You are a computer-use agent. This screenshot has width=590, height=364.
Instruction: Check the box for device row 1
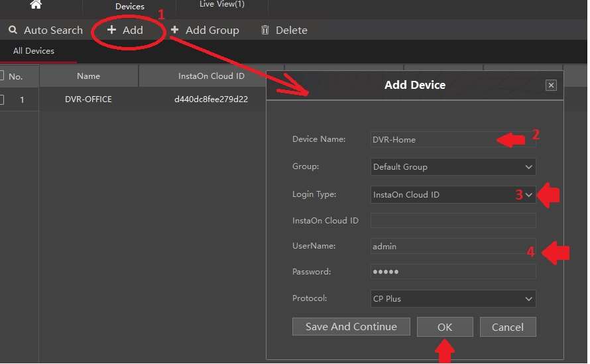pyautogui.click(x=1, y=99)
